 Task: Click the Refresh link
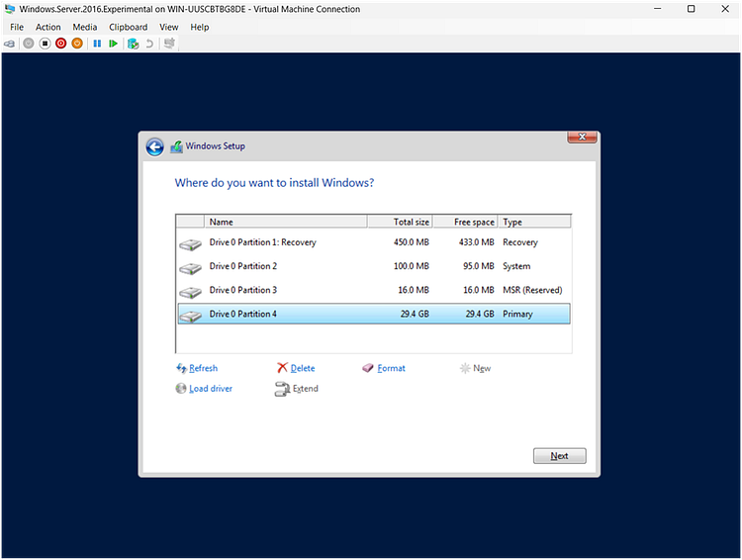204,368
